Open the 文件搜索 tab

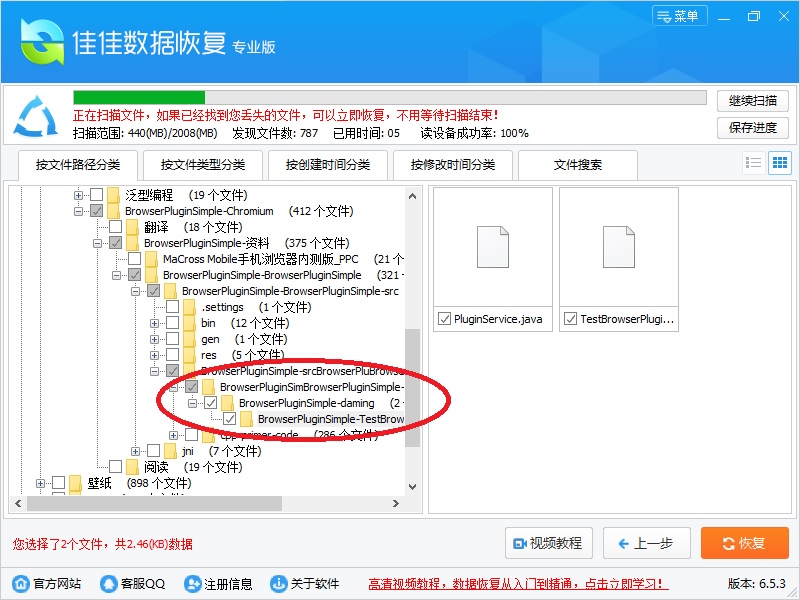tap(578, 165)
